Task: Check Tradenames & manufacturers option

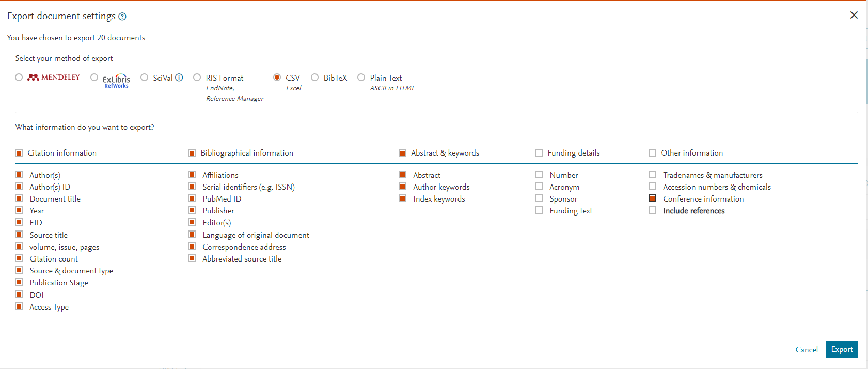Action: tap(653, 175)
